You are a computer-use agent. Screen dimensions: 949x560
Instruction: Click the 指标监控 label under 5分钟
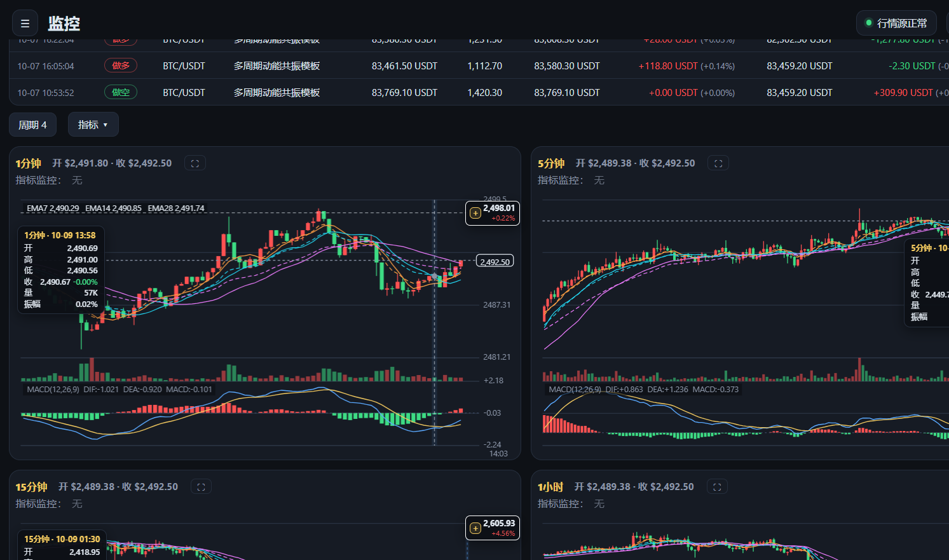pos(561,181)
